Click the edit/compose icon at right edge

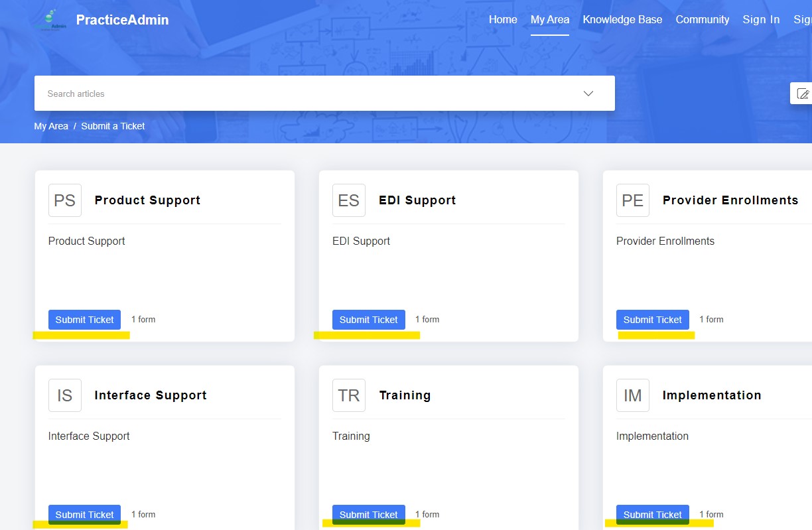(x=802, y=94)
